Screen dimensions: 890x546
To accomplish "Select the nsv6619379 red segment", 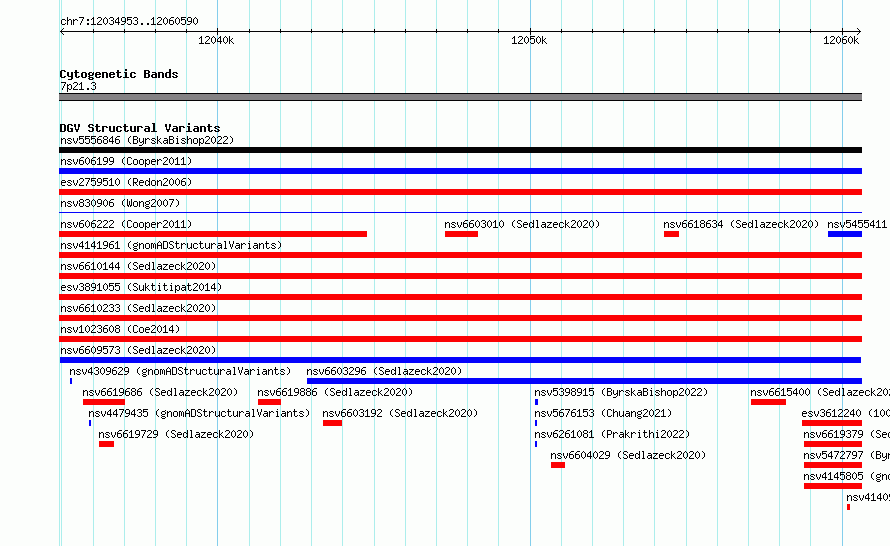I will (833, 444).
